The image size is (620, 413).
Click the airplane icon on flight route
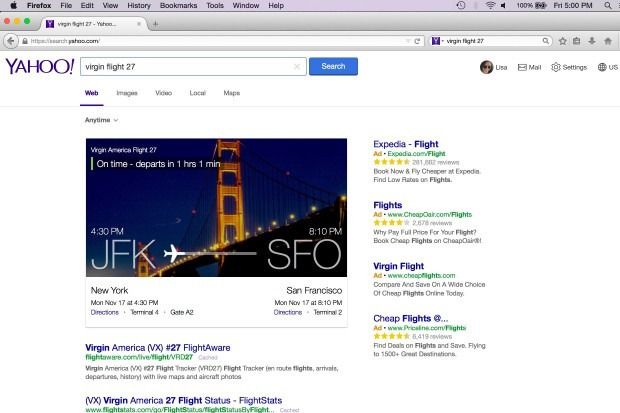(172, 253)
